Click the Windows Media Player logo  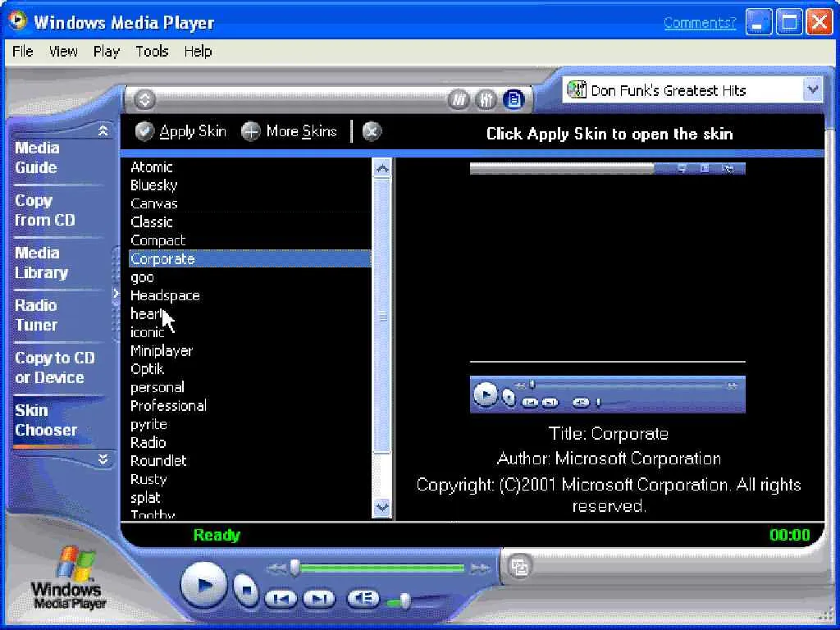coord(68,578)
